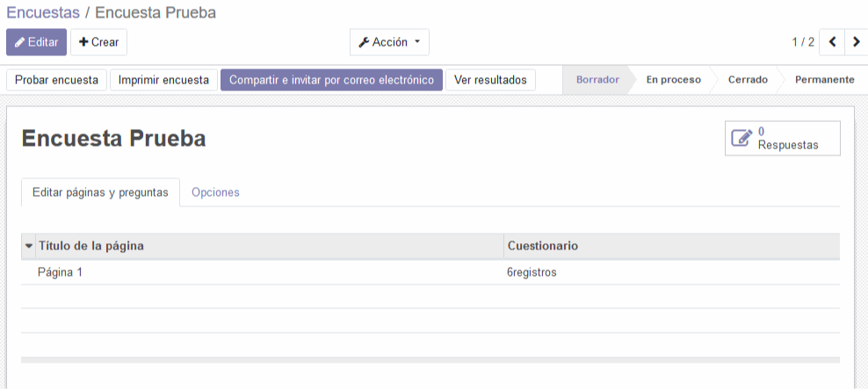
Task: Open the Página 1 row
Action: [430, 272]
